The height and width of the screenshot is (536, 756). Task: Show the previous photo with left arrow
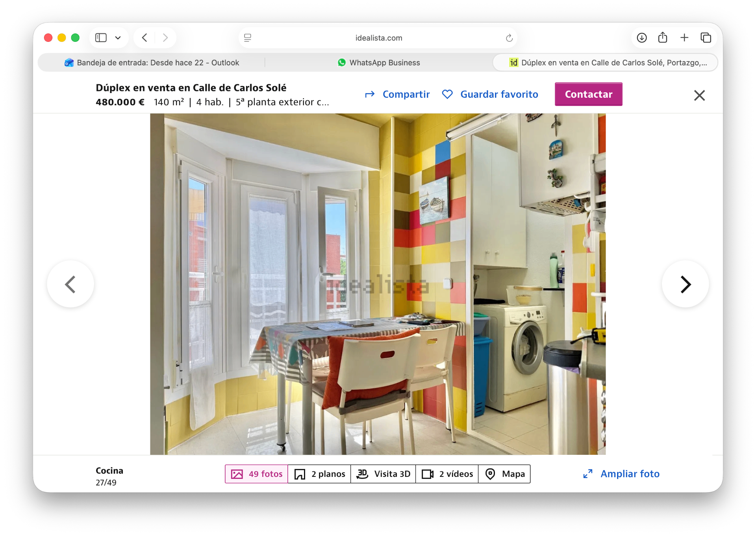[x=70, y=284]
